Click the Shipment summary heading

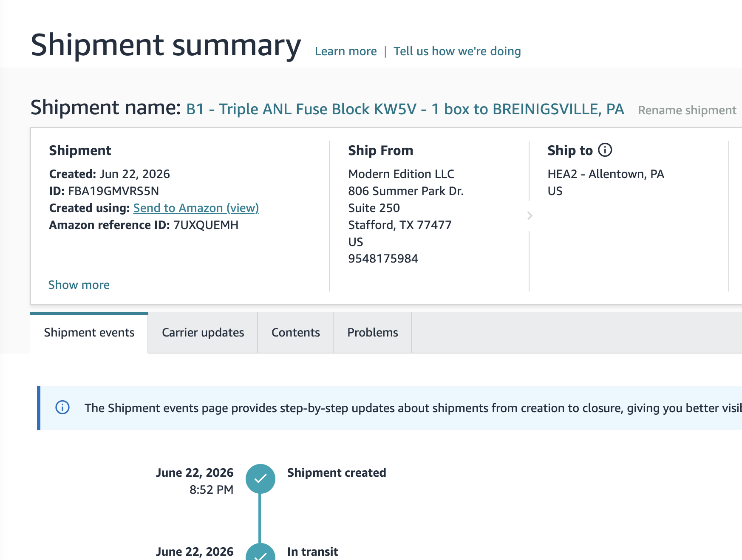click(166, 45)
